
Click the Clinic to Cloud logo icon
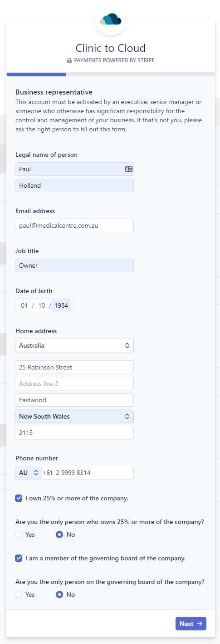pyautogui.click(x=111, y=19)
